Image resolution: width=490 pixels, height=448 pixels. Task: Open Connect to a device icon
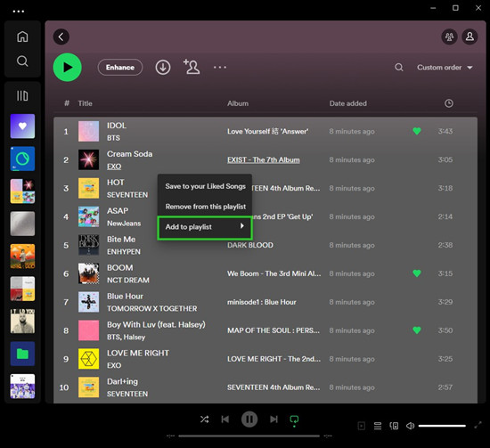[x=394, y=426]
